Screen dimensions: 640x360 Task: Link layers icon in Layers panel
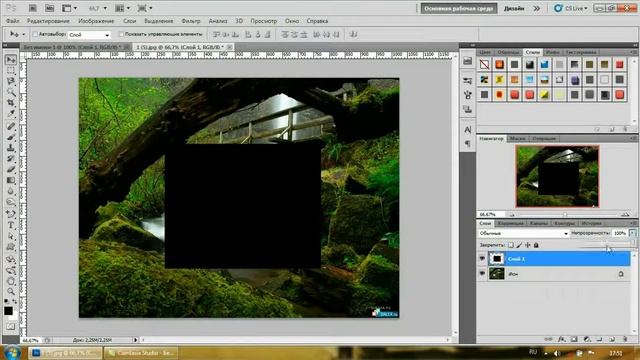[549, 339]
